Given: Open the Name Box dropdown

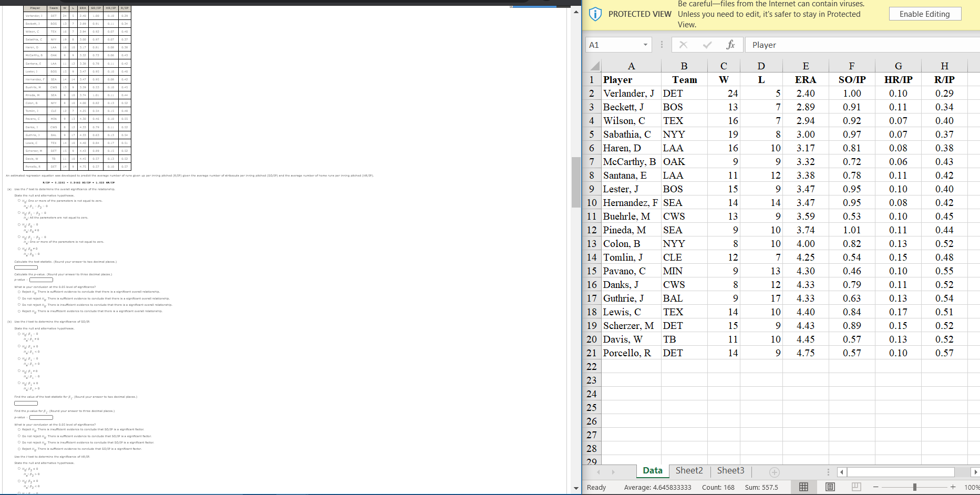Looking at the screenshot, I should click(646, 45).
